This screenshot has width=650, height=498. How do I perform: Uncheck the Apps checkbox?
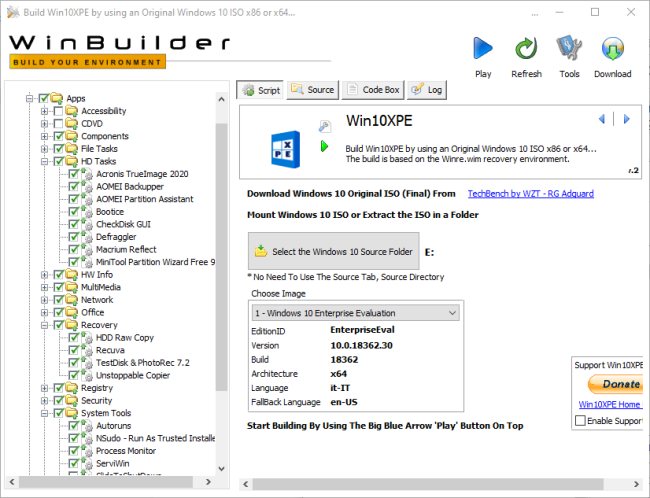coord(44,98)
